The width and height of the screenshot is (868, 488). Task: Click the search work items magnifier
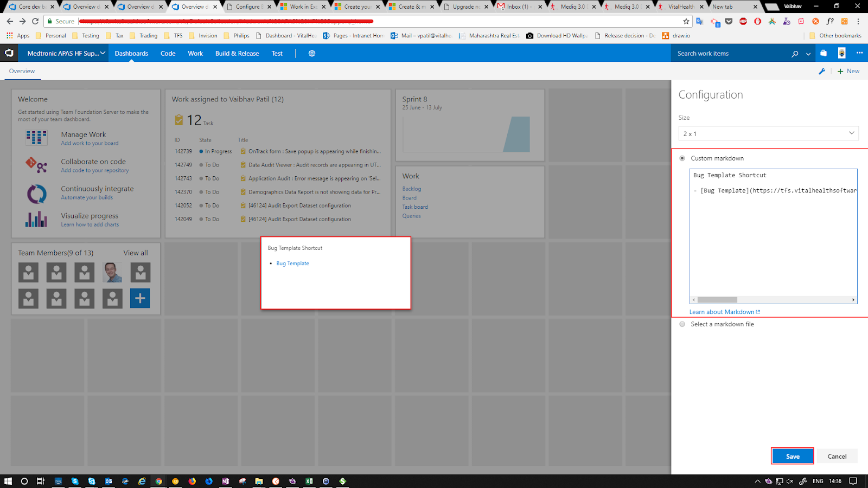click(x=795, y=53)
